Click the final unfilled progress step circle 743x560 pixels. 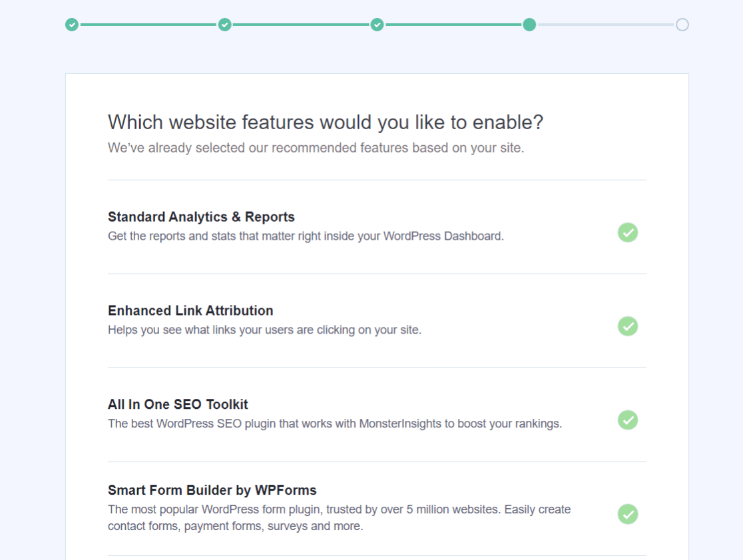coord(682,25)
